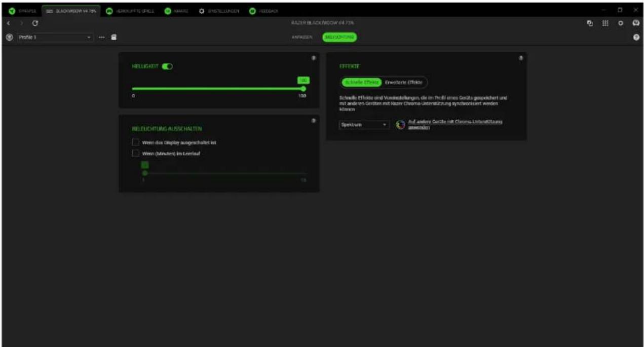Open help icon in Helligkeit panel

(314, 58)
